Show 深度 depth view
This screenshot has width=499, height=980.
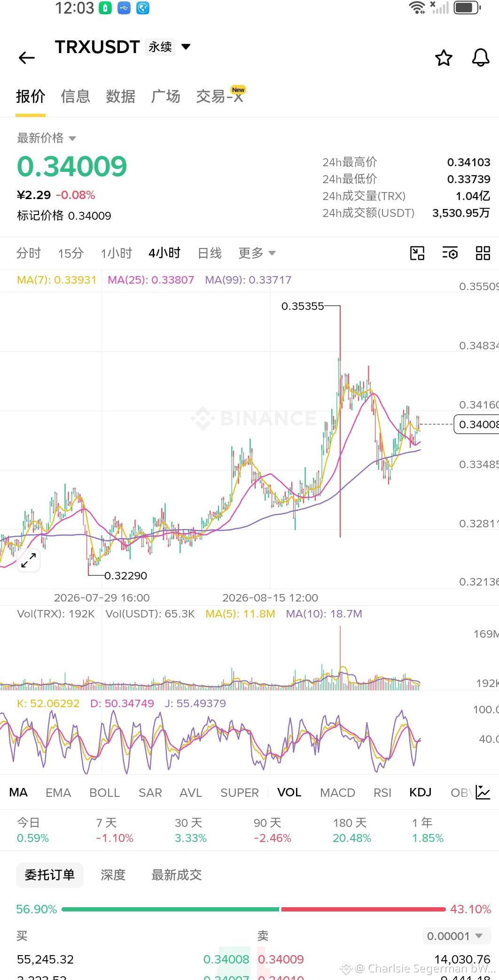[113, 875]
